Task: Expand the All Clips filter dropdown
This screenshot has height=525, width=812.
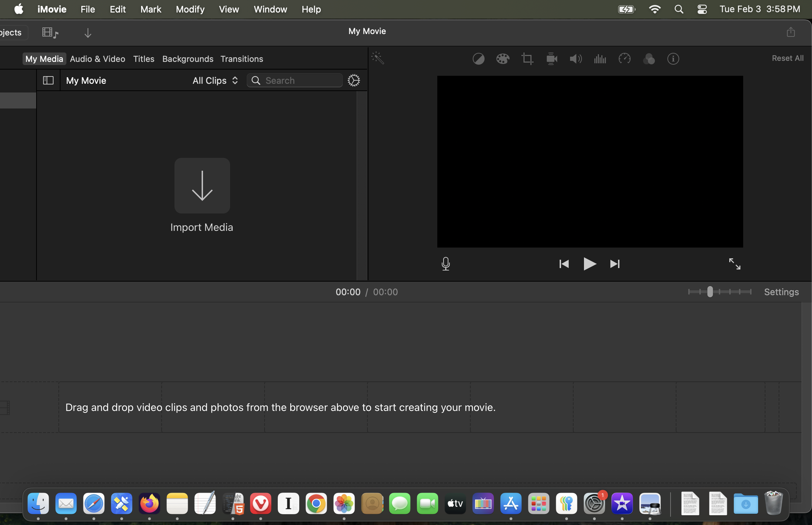Action: (215, 80)
